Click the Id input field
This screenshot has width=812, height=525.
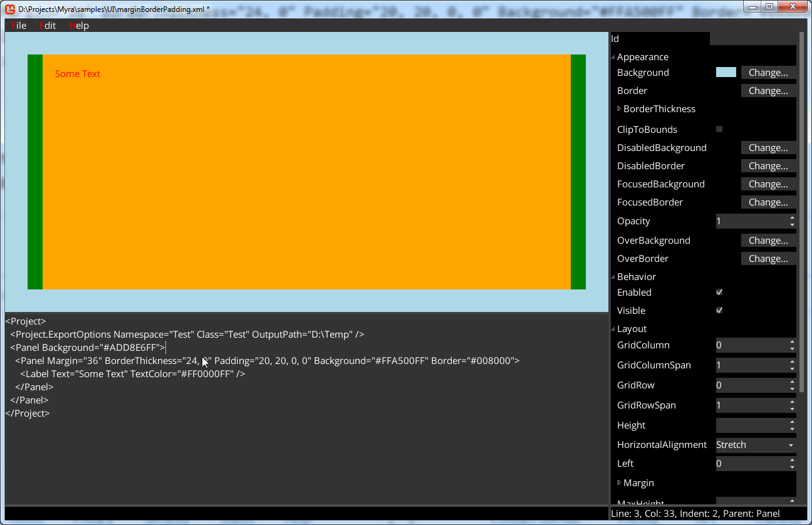[x=660, y=39]
